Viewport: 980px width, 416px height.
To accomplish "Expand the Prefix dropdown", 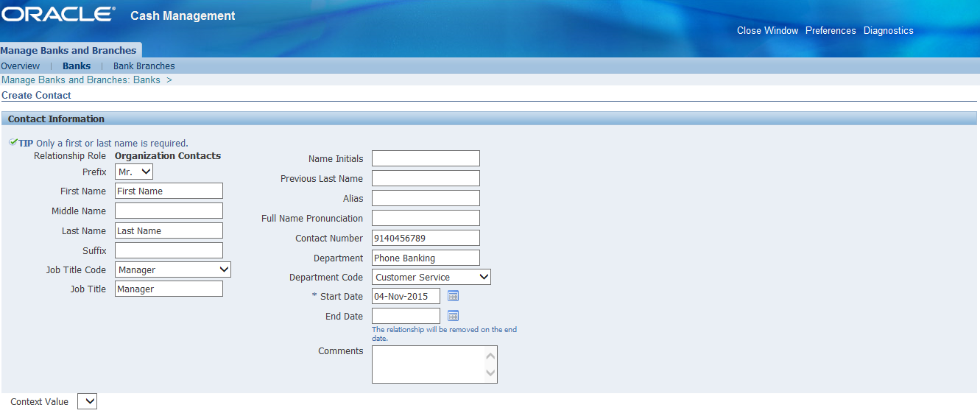I will coord(134,172).
